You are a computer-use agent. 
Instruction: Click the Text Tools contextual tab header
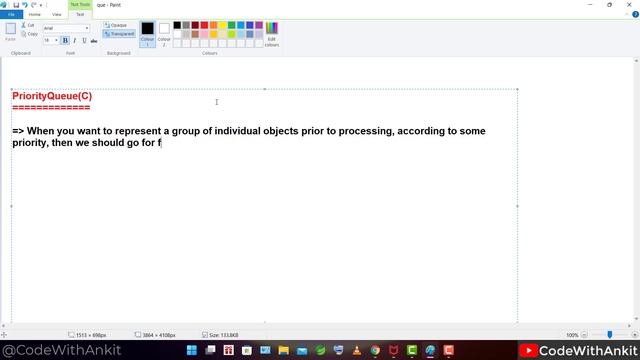(x=80, y=4)
